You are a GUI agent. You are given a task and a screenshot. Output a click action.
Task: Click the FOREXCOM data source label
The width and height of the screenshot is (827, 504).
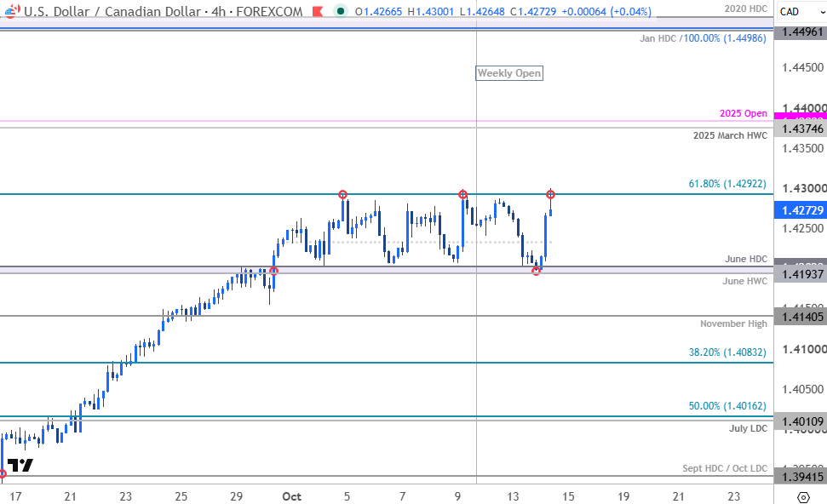[269, 11]
